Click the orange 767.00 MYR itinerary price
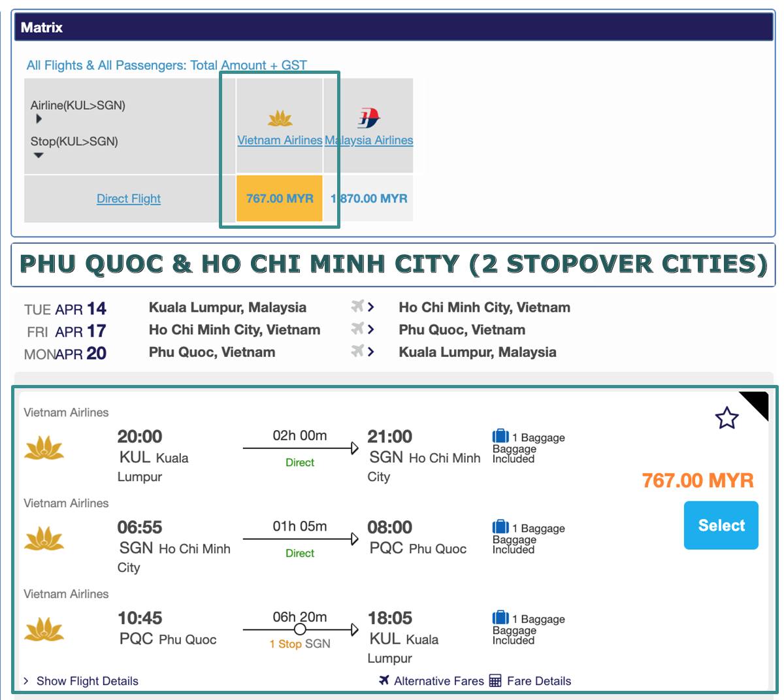The image size is (784, 700). 698,480
